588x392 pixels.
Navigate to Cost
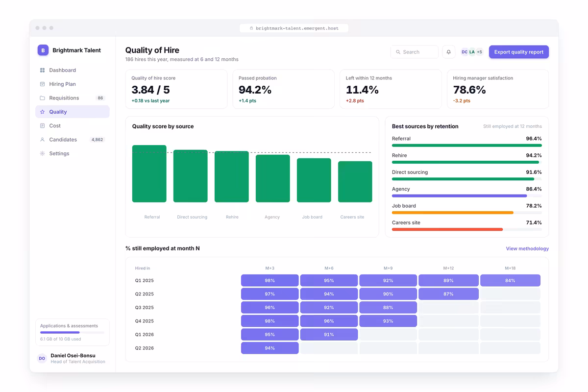point(73,126)
